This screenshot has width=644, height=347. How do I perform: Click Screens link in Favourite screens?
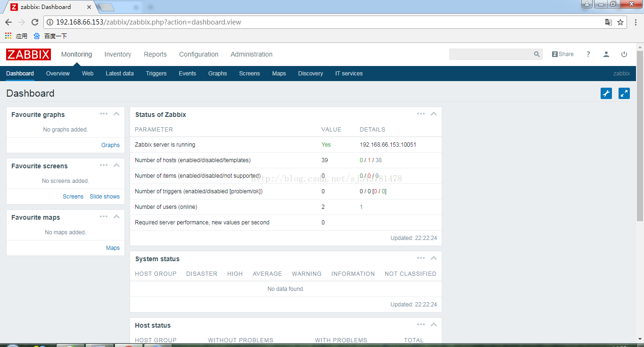pos(73,197)
